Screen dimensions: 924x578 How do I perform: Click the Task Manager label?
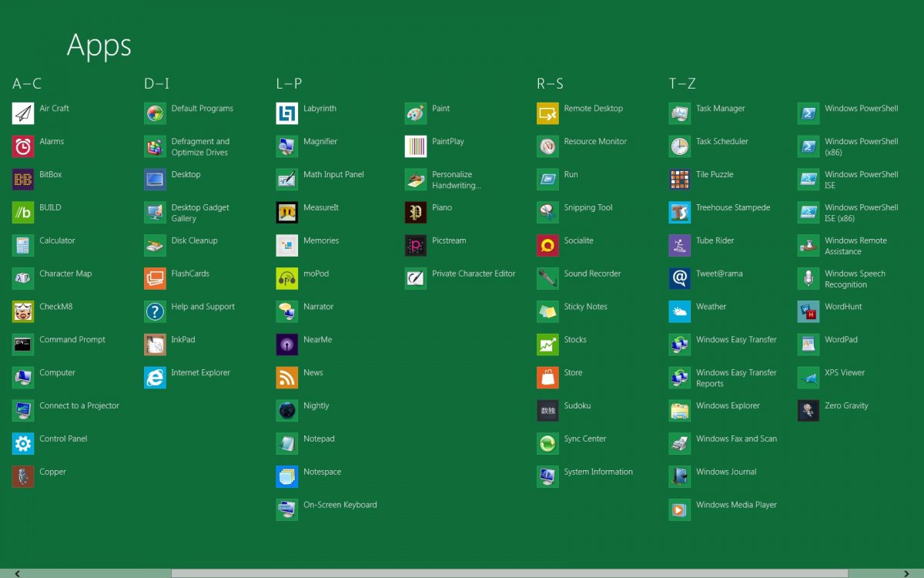pos(721,109)
